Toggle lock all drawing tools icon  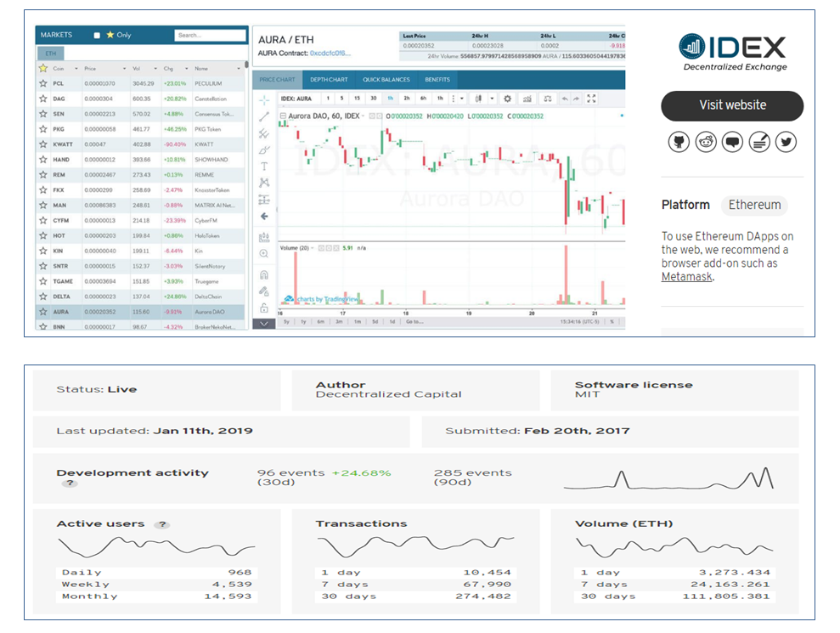tap(264, 308)
